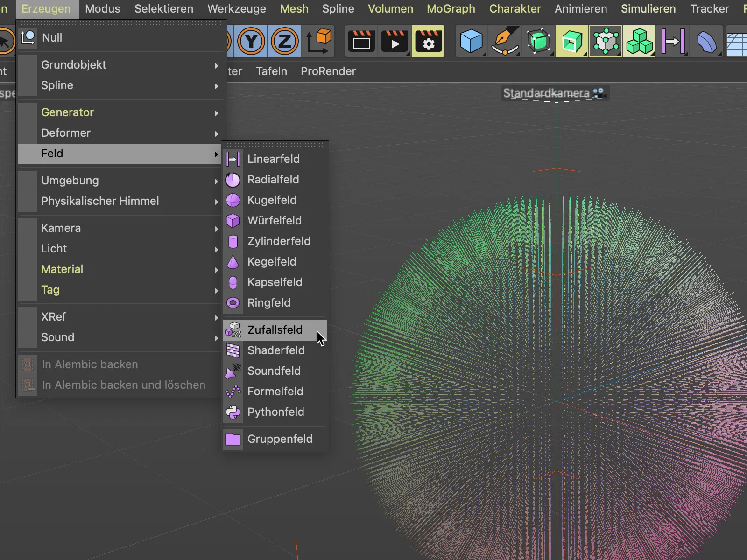The width and height of the screenshot is (747, 560).
Task: Pick the Pythonfeld python icon
Action: coord(233,412)
